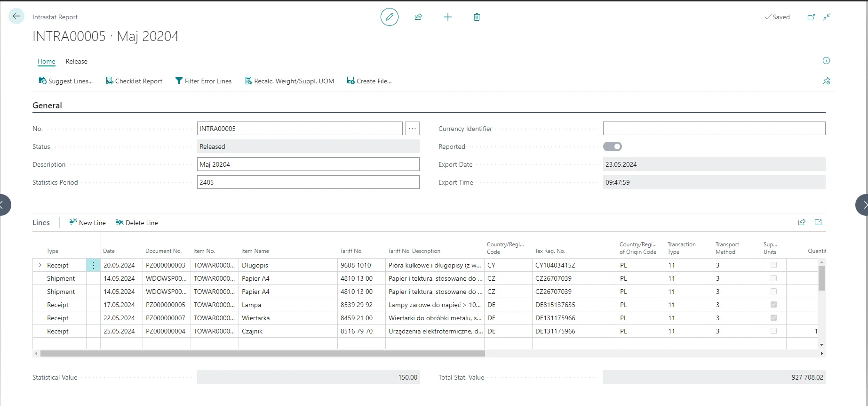Click the pencil edit icon
Screen dimensions: 868x406
click(x=389, y=17)
